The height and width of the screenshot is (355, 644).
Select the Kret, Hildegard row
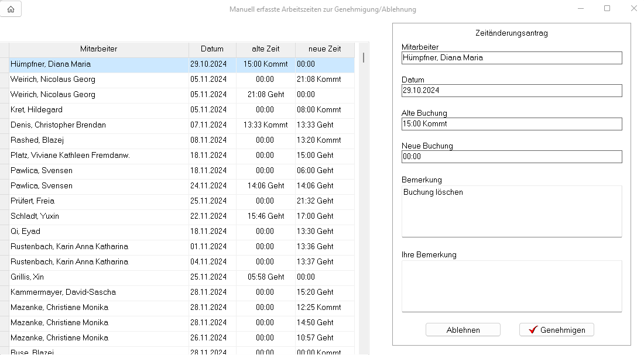[36, 110]
